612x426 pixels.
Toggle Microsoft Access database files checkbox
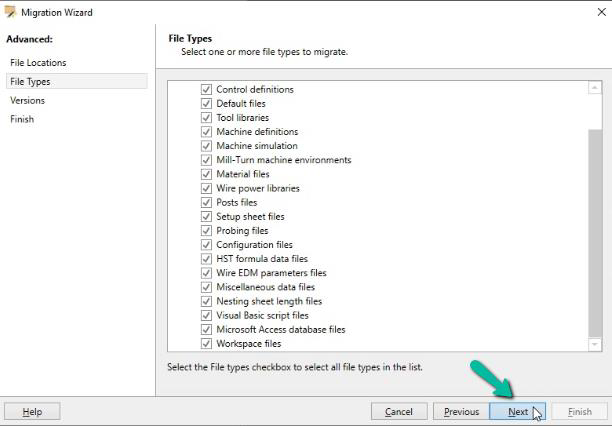(x=206, y=330)
